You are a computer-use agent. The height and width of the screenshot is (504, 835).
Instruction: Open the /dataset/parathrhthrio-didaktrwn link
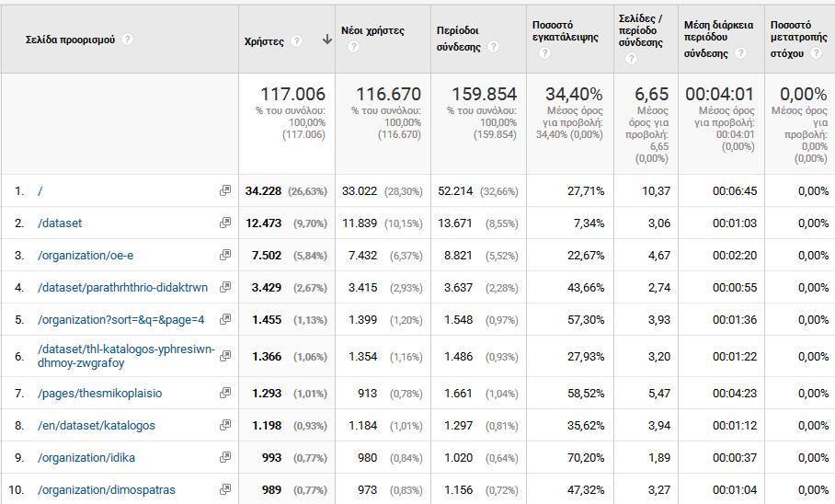coord(122,288)
